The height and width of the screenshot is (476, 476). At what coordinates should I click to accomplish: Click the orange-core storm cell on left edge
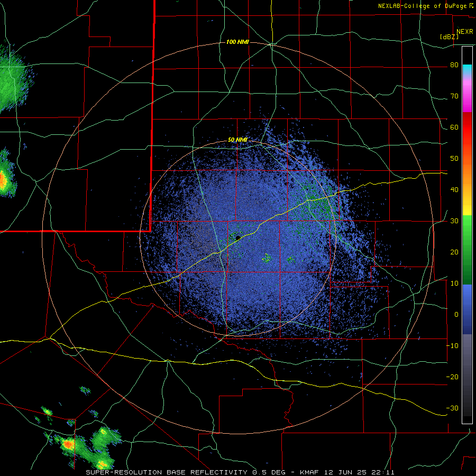tap(3, 179)
